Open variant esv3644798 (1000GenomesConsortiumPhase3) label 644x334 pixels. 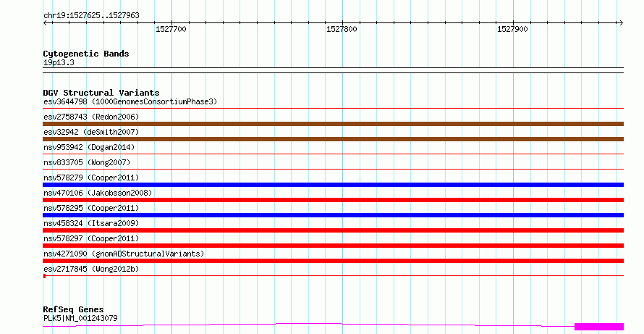[x=130, y=101]
